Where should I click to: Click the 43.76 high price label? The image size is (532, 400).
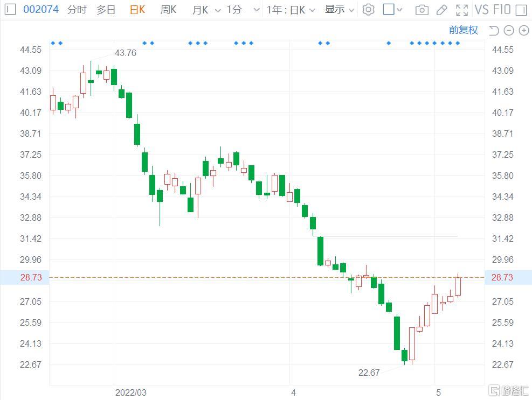pos(126,53)
